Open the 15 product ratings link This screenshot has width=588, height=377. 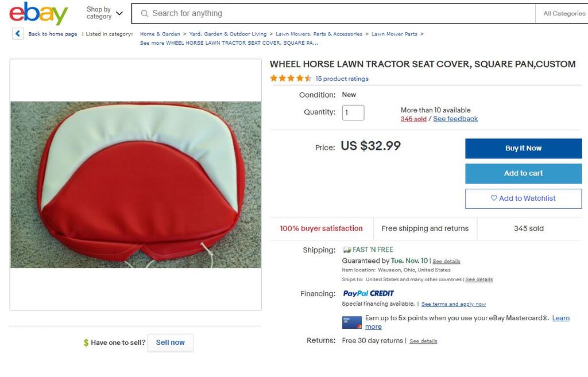(x=342, y=79)
